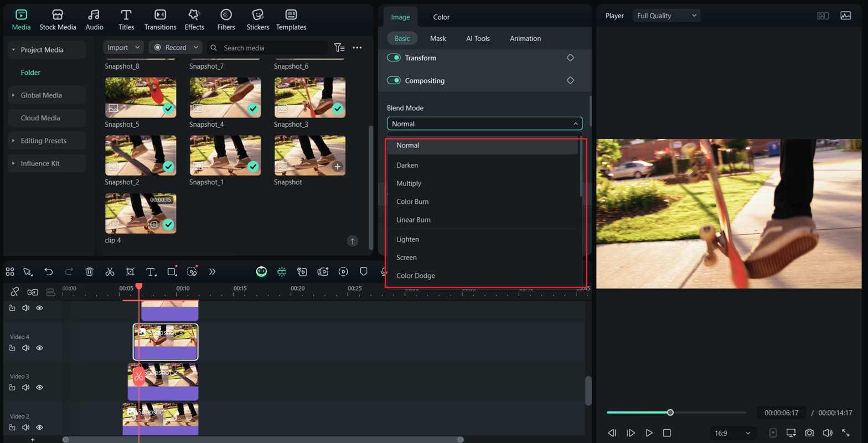868x443 pixels.
Task: Collapse the Blend Mode combo box showing Normal
Action: tap(485, 123)
